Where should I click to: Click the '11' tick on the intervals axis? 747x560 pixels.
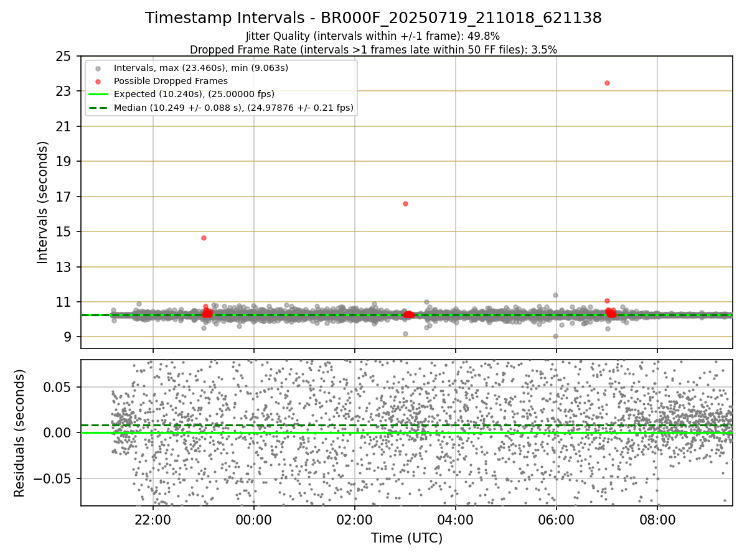(x=64, y=302)
